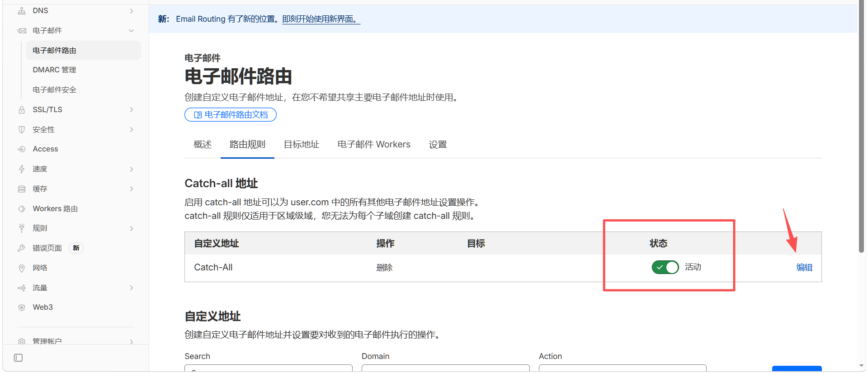Expand the 管理帐户 section chevron
868x373 pixels.
click(x=132, y=341)
